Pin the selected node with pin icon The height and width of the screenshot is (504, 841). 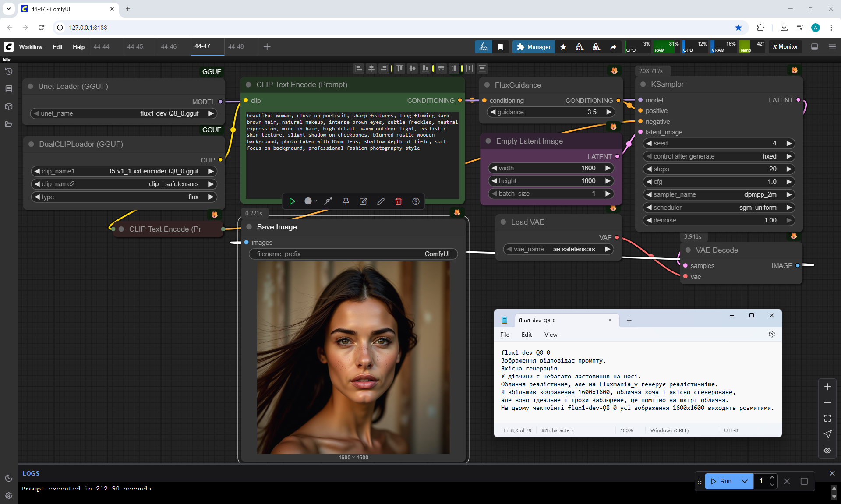tap(346, 201)
